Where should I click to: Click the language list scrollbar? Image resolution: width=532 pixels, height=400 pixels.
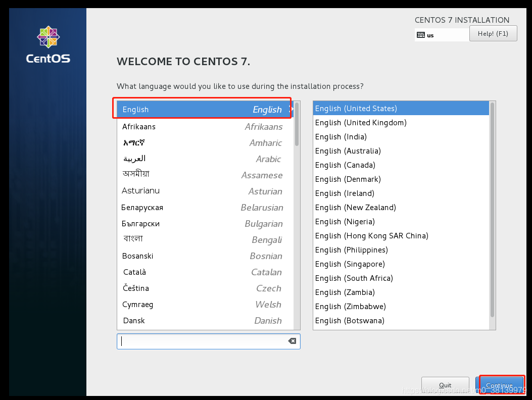297,124
